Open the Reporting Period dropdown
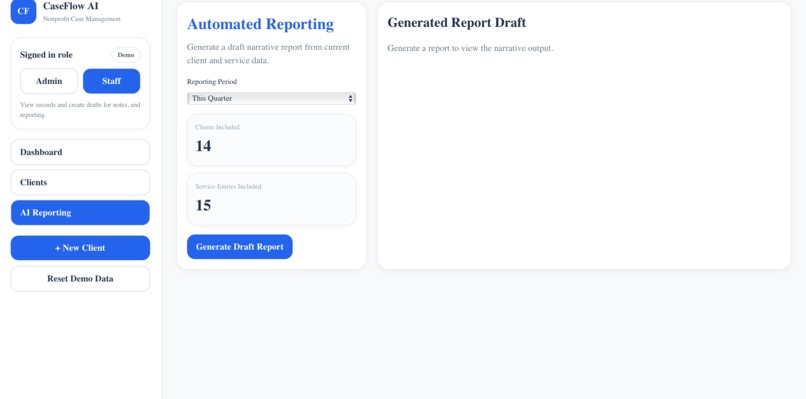This screenshot has width=806, height=399. (x=271, y=98)
